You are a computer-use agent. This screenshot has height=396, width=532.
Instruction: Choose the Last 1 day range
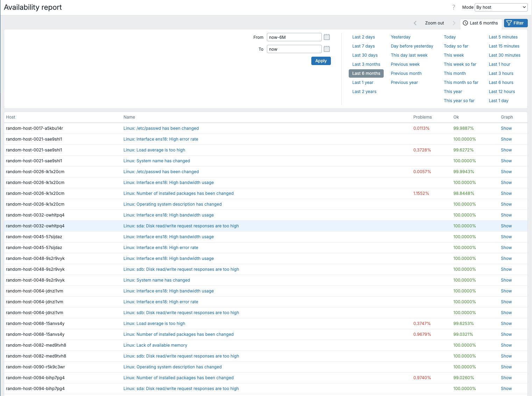pos(498,101)
